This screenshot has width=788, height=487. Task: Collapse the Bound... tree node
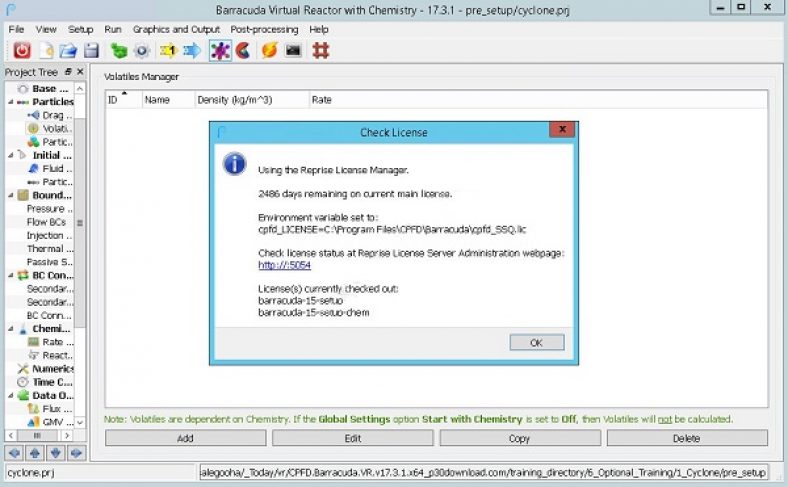(11, 195)
